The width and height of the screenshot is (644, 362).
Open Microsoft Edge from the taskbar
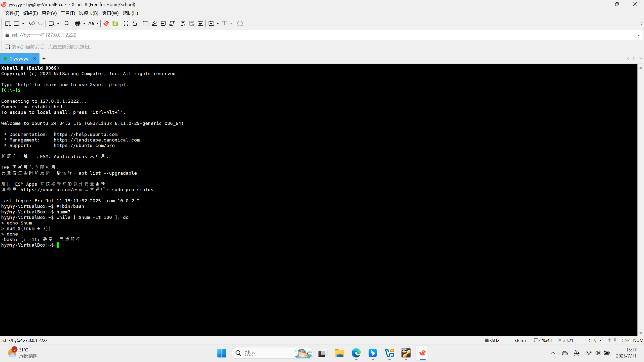(x=356, y=353)
